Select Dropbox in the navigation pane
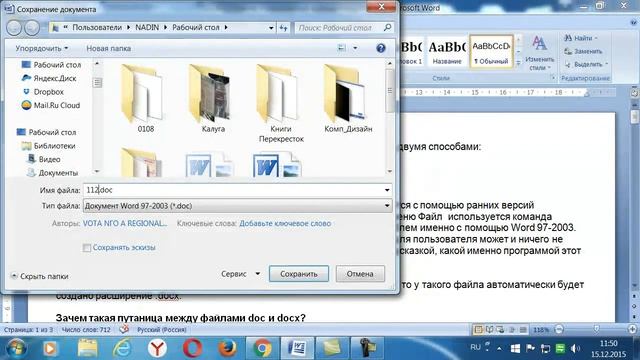Viewport: 640px width, 360px height. (43, 92)
